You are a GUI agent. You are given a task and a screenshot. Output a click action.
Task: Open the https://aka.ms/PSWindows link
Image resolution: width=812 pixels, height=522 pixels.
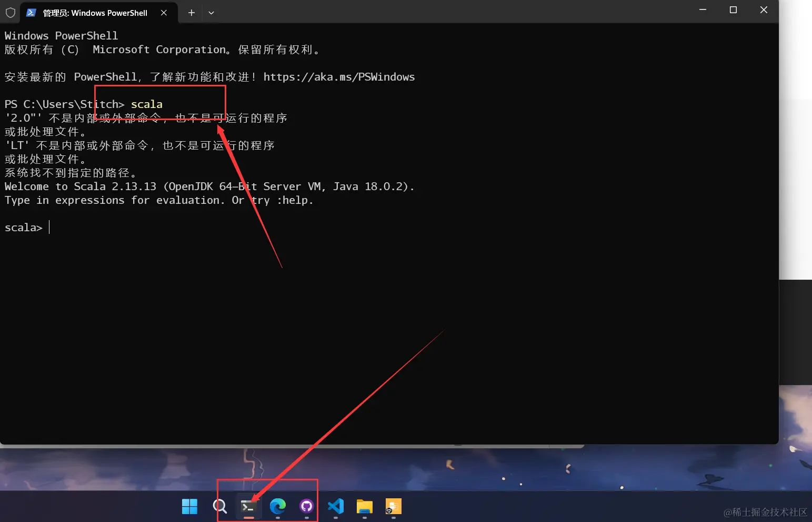(339, 77)
